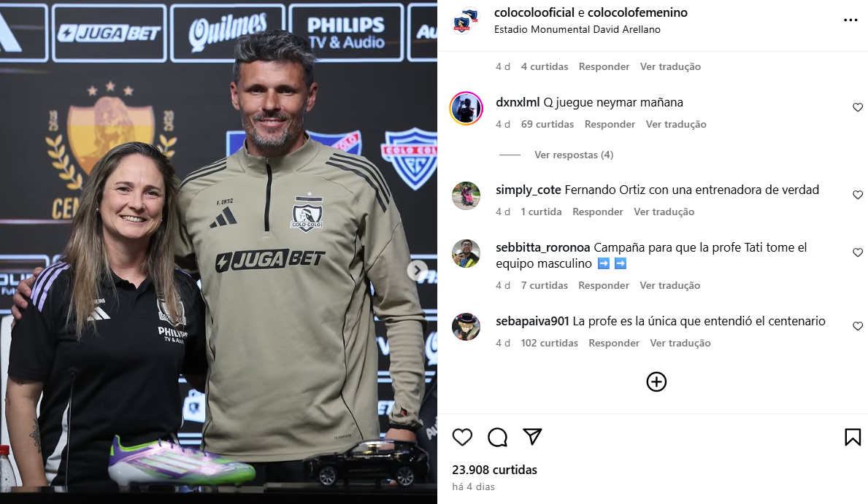Open the comment bubble icon
The width and height of the screenshot is (868, 504).
497,437
